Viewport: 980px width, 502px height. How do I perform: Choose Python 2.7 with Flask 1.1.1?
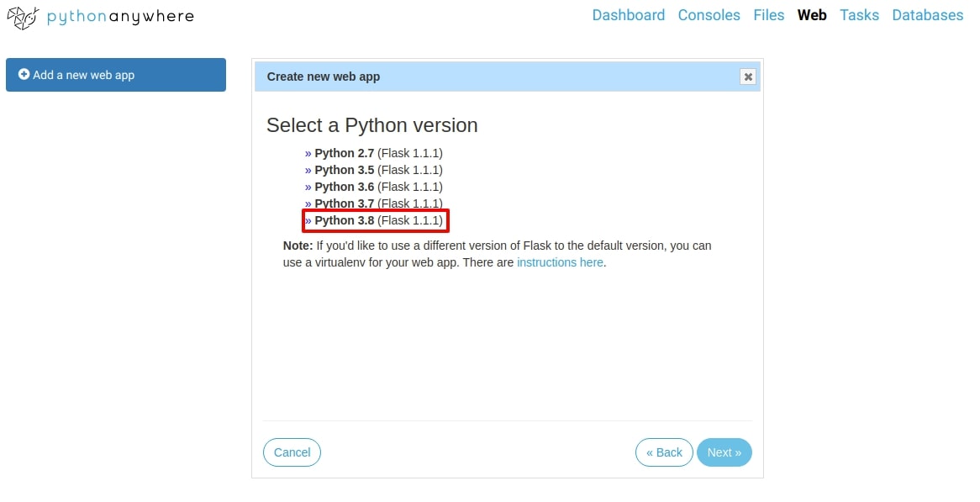(373, 153)
